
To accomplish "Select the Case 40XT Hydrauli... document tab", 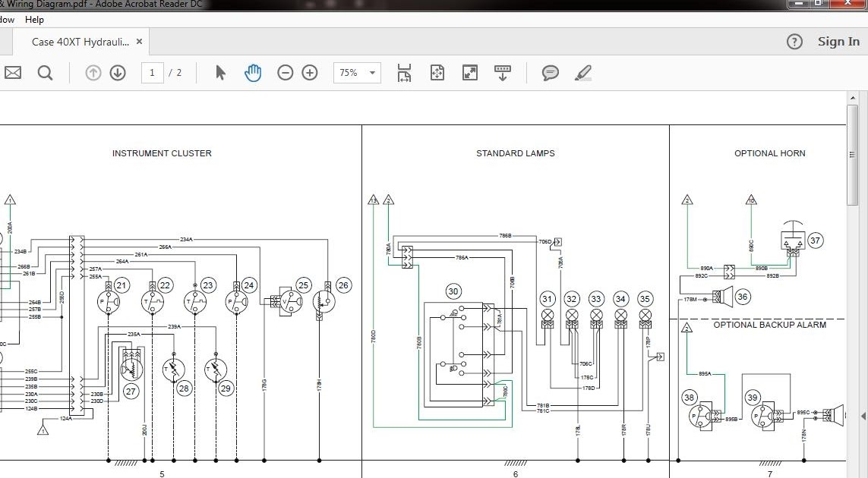I will [80, 42].
